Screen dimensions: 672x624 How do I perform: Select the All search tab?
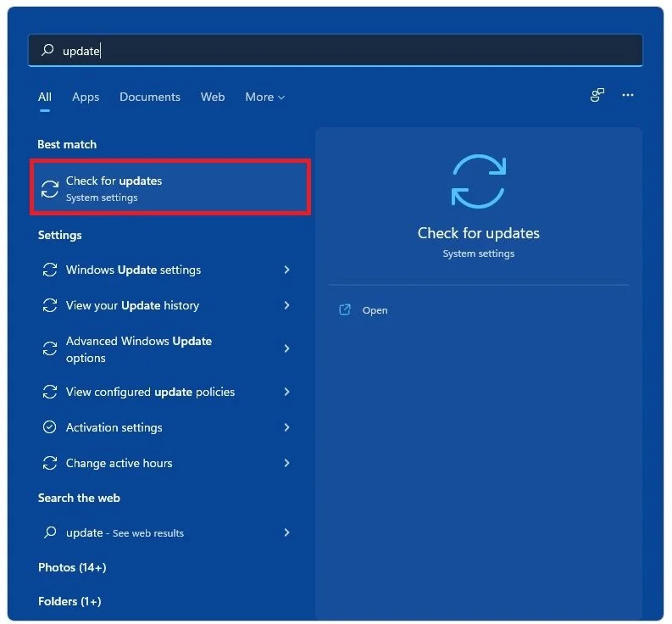point(45,97)
